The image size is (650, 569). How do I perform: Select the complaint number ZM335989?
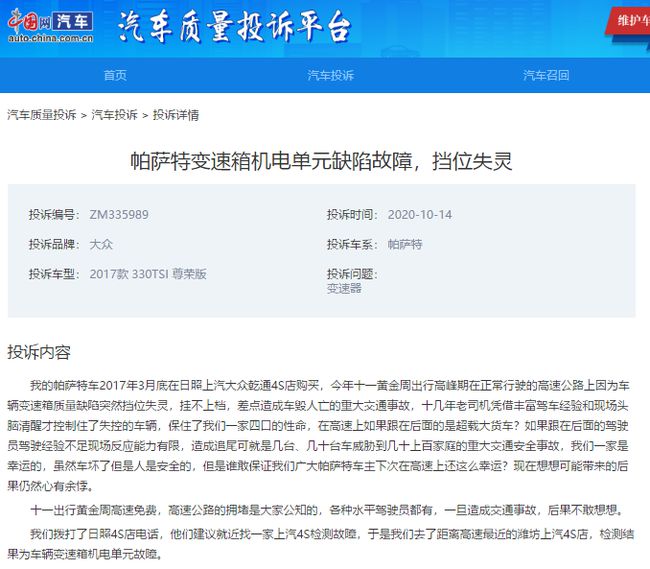click(x=119, y=215)
